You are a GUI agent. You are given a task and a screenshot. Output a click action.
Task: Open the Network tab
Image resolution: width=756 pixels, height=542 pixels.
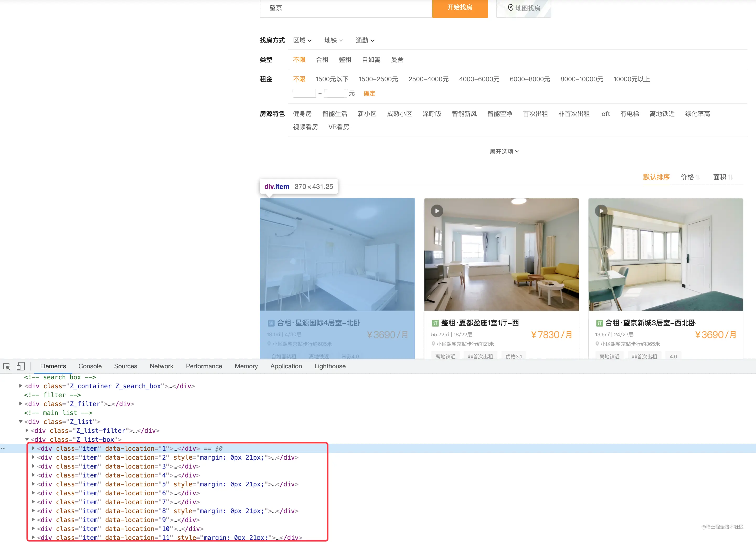(x=162, y=366)
